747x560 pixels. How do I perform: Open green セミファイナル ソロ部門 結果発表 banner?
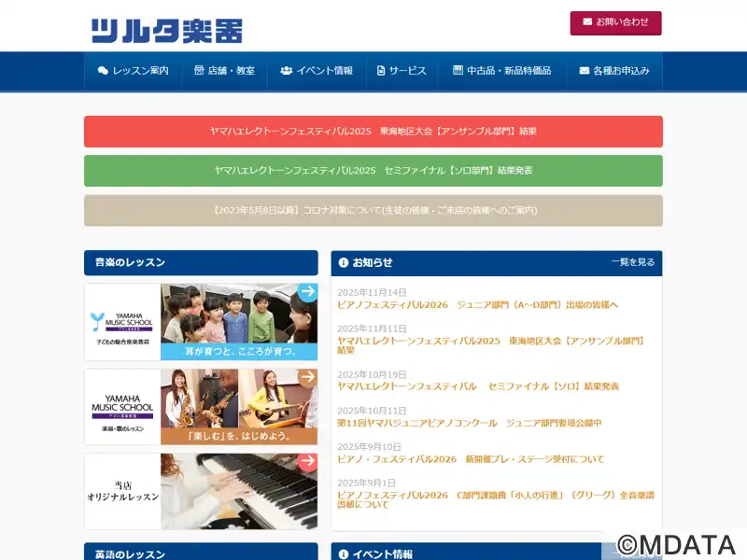pyautogui.click(x=373, y=171)
